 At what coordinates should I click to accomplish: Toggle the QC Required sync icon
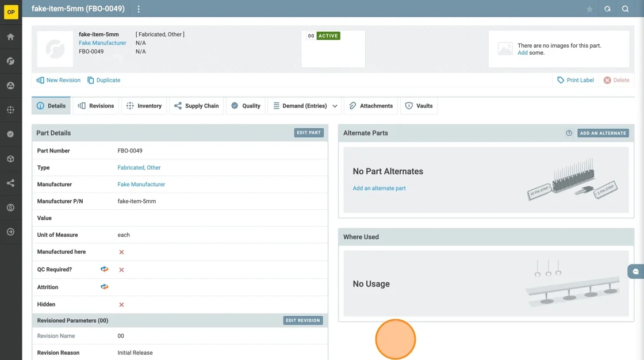tap(104, 269)
